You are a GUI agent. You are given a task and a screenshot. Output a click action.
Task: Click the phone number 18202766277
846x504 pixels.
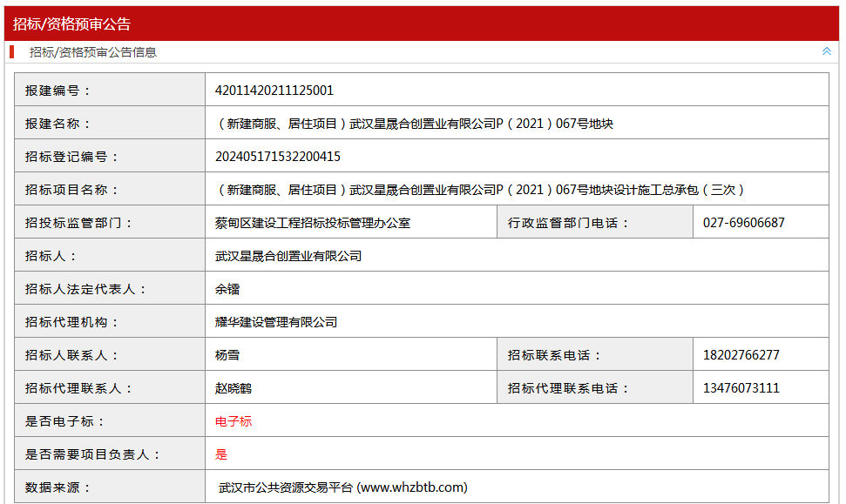click(741, 355)
